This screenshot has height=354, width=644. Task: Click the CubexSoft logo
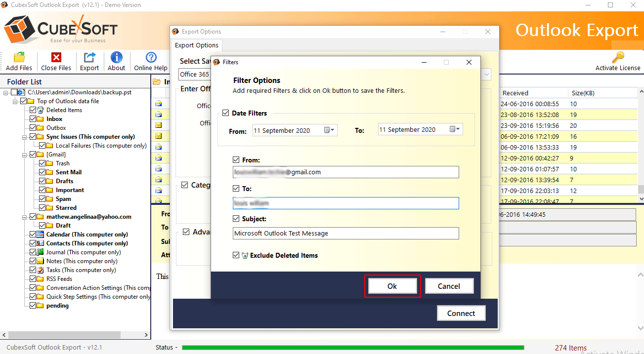click(60, 29)
